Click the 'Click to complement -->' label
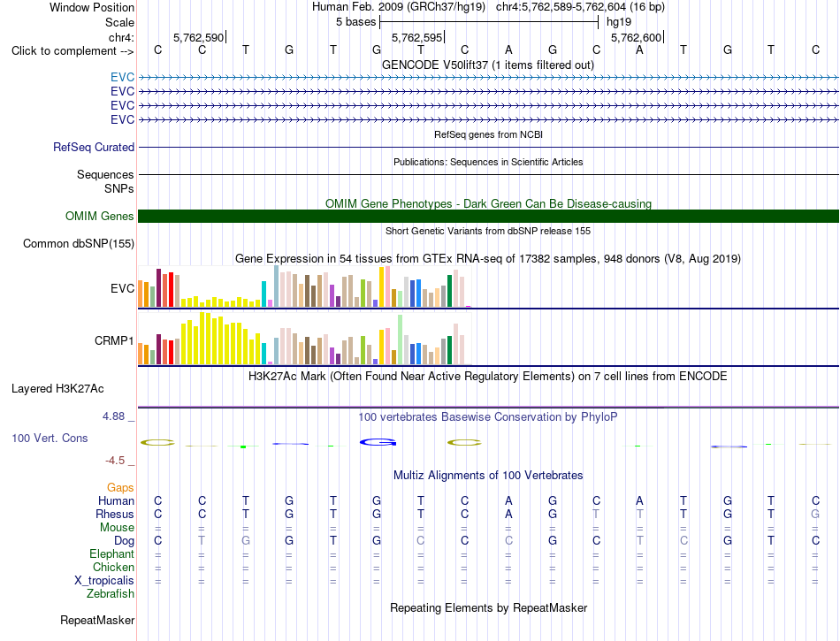This screenshot has width=840, height=641. click(73, 51)
